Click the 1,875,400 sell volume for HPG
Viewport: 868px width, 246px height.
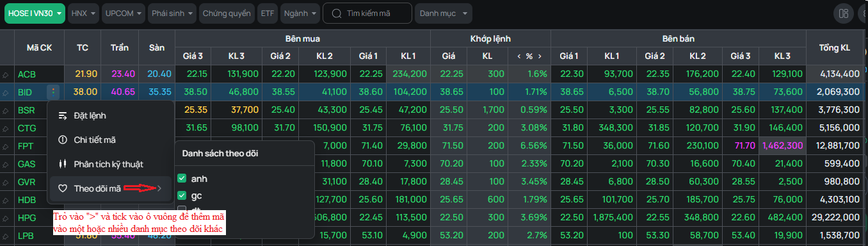(x=613, y=218)
